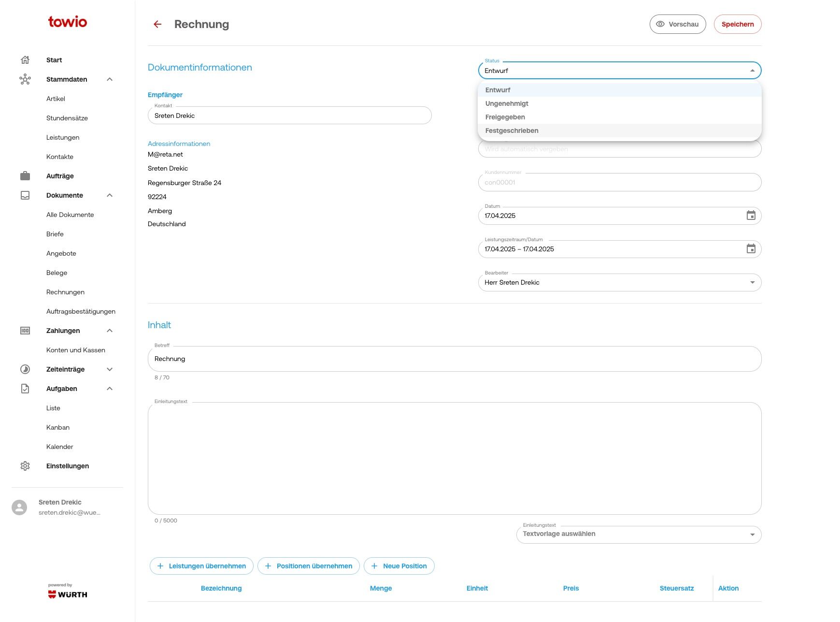
Task: Expand the Zeiteinträge menu section
Action: point(110,369)
